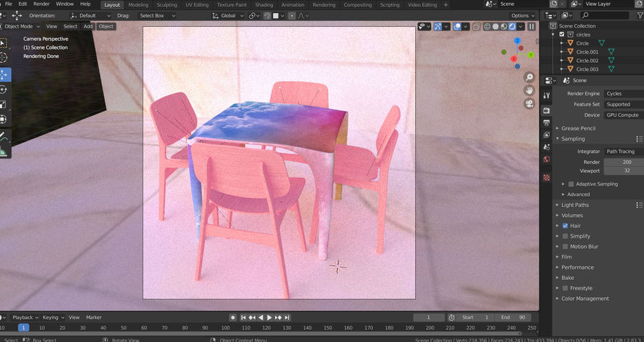Open the Feature Set Supported dropdown
Screen dimensions: 644x342
(623, 104)
